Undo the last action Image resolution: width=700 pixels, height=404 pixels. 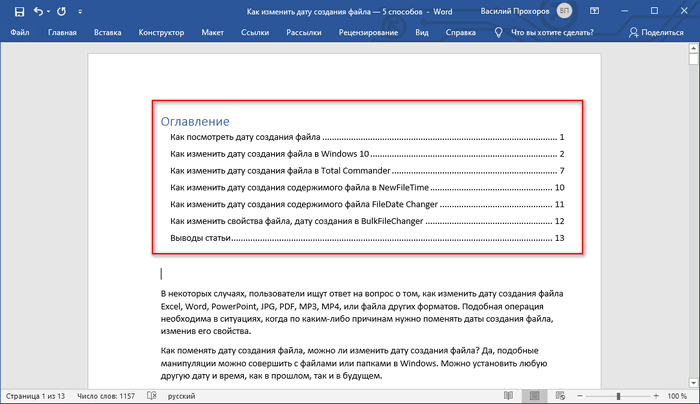(x=38, y=11)
